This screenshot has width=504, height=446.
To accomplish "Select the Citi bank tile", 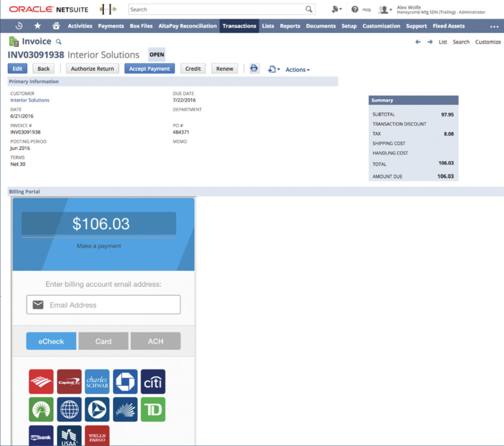I will point(153,382).
